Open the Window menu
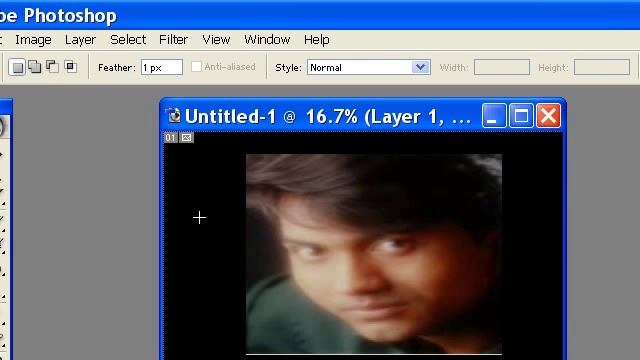640x360 pixels. point(267,40)
